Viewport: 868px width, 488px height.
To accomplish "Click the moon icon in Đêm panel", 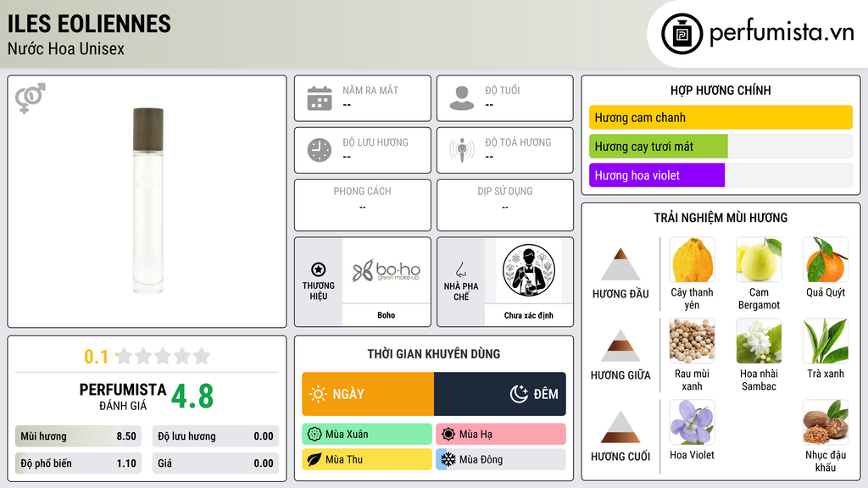I will pyautogui.click(x=519, y=394).
